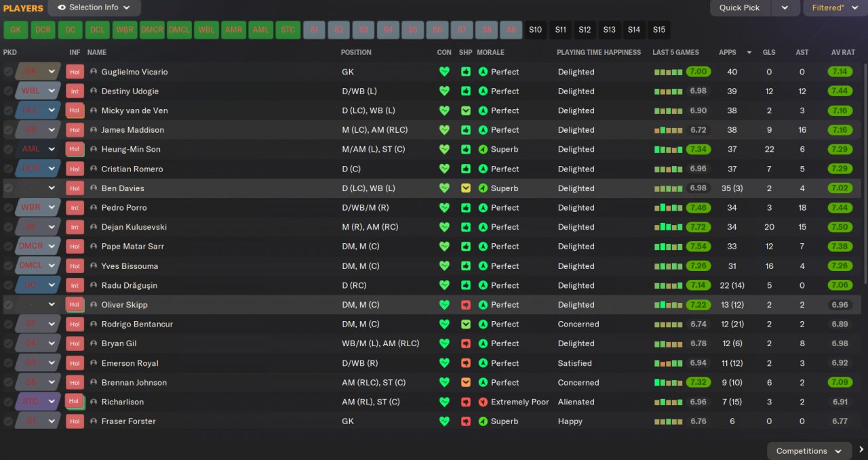Click morale icon for Richarlison

(x=483, y=402)
